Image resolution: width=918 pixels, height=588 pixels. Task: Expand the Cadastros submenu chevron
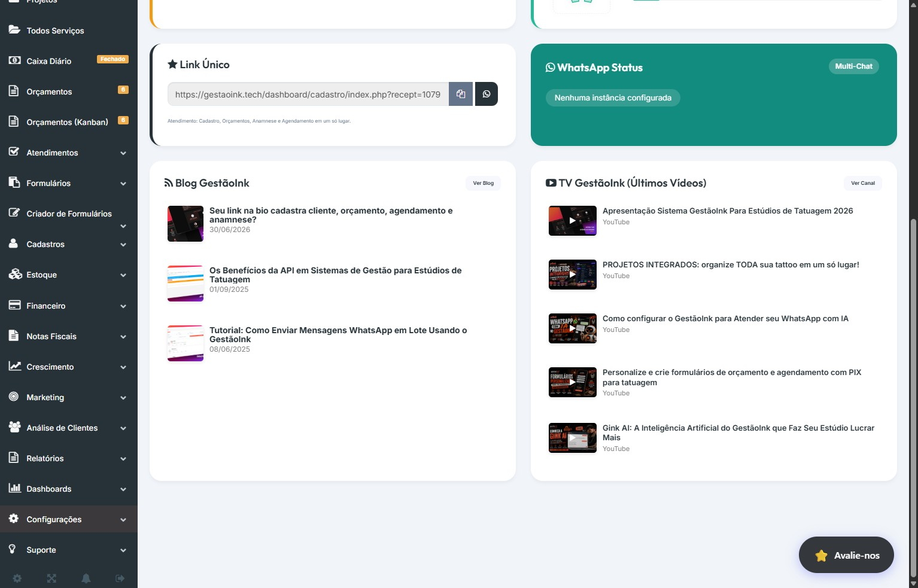(x=123, y=245)
